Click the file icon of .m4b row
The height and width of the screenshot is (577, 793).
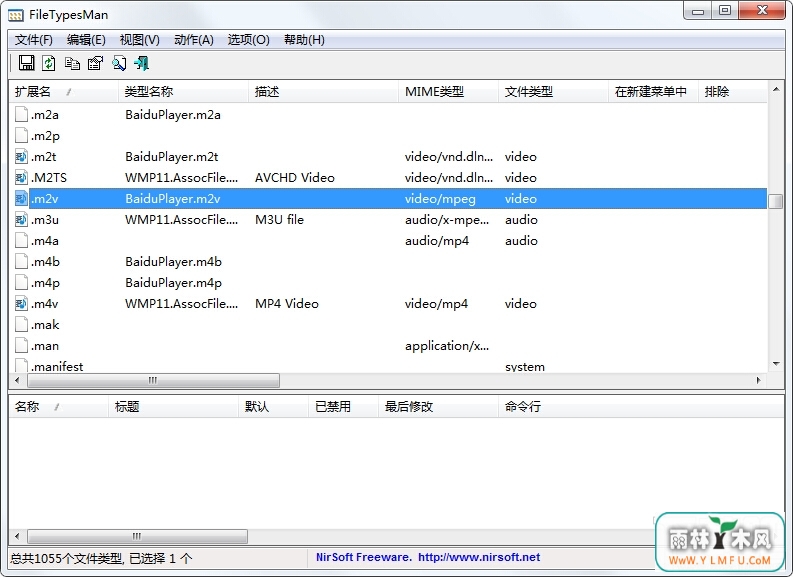(x=21, y=261)
